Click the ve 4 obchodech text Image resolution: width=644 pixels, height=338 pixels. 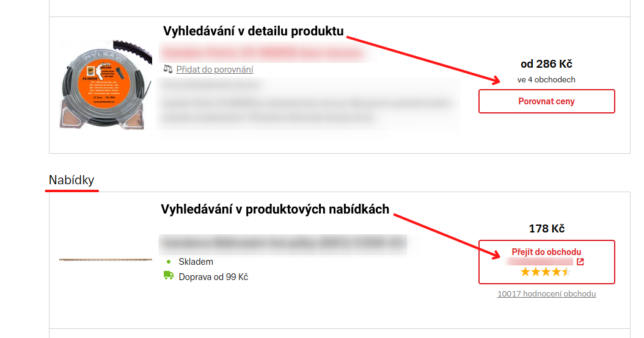[546, 79]
